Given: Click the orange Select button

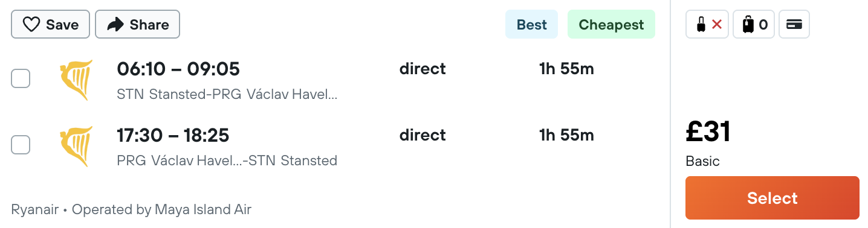Looking at the screenshot, I should [x=772, y=198].
